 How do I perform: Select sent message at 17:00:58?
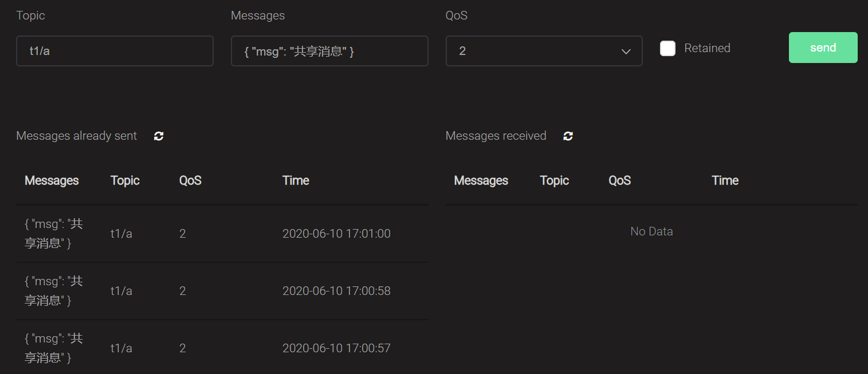[222, 291]
